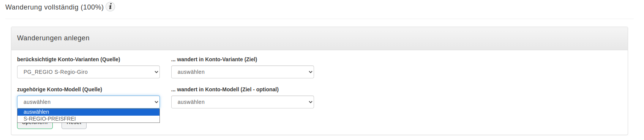Click the green-outlined Speichern button
The image size is (644, 140).
(x=35, y=126)
